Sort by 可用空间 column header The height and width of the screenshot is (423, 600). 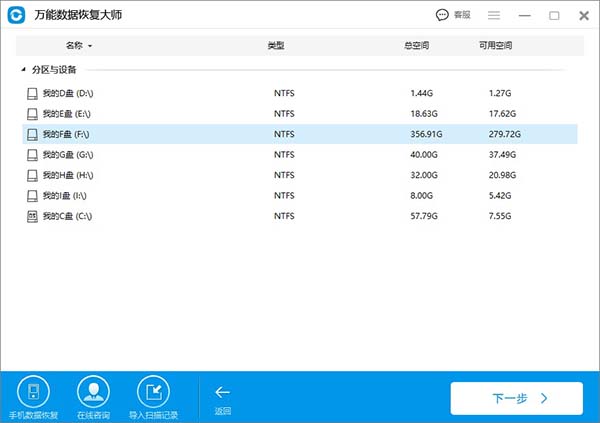(x=495, y=46)
